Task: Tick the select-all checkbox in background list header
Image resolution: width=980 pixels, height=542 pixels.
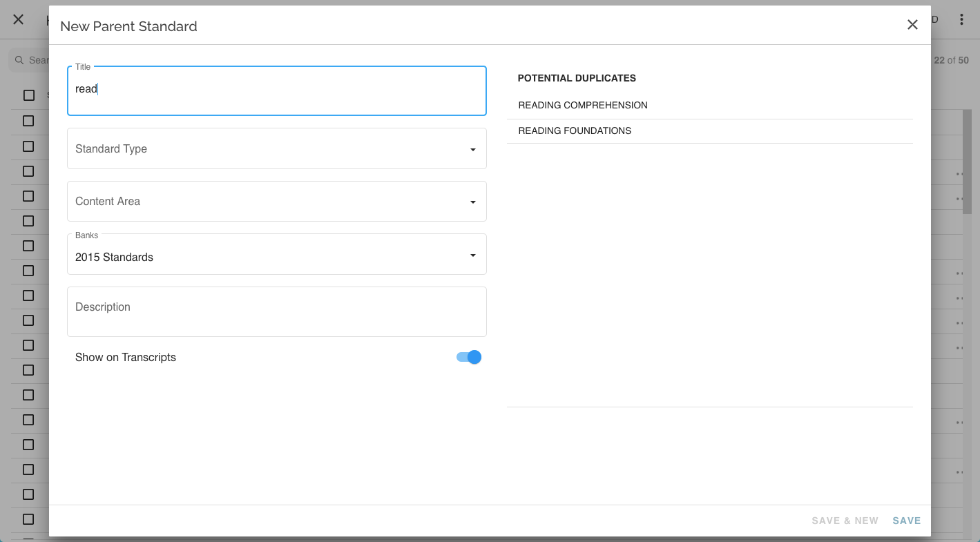Action: click(29, 95)
